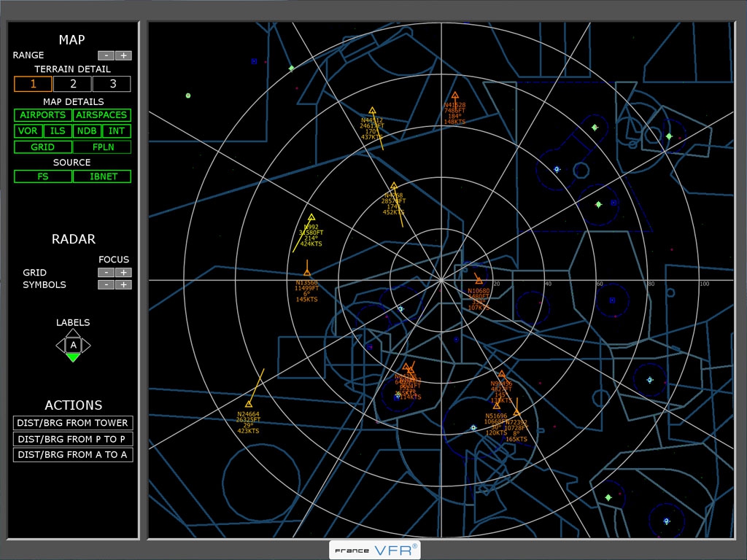Decrease radar GRID focus

coord(106,273)
